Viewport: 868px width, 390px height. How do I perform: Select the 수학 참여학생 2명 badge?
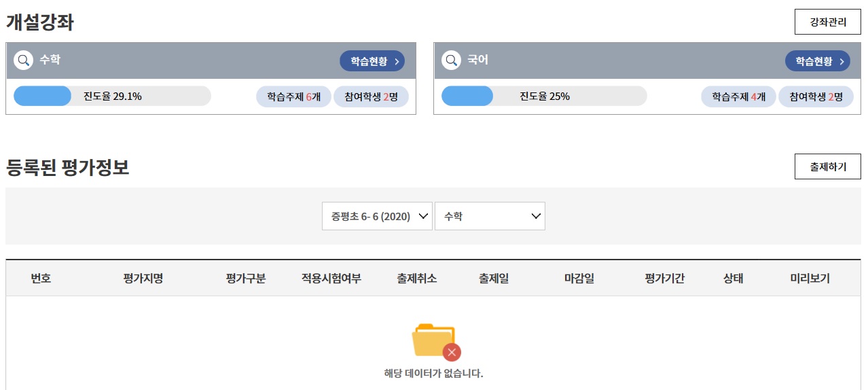tap(371, 96)
